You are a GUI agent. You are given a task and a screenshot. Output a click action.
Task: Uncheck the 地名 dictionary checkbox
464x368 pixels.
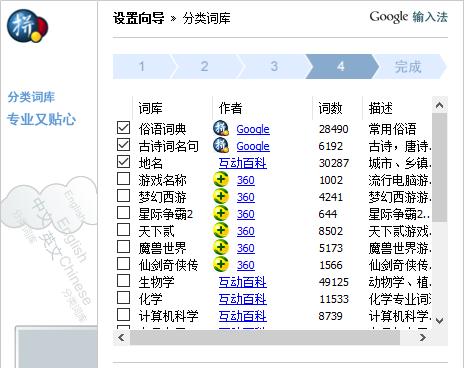pyautogui.click(x=123, y=162)
